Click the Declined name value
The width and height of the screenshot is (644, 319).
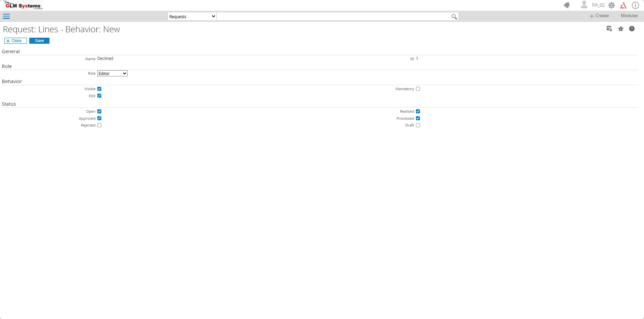(x=105, y=59)
